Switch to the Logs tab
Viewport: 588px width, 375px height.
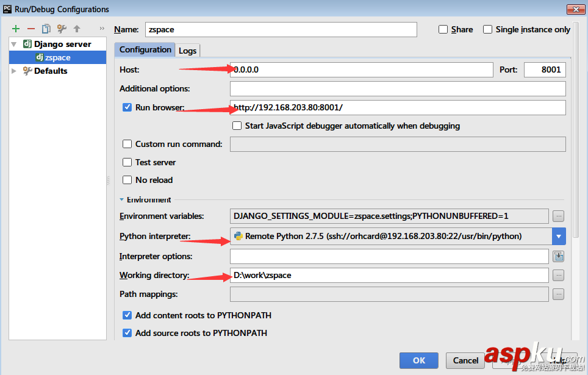[187, 51]
